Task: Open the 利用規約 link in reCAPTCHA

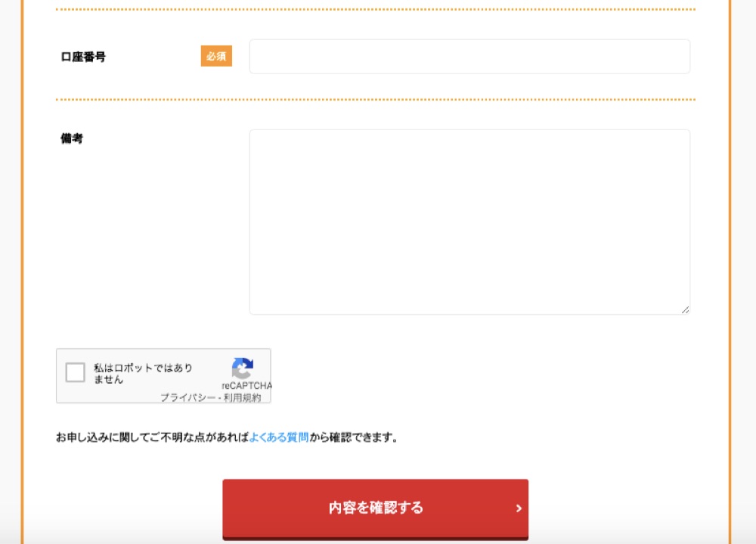Action: 242,397
